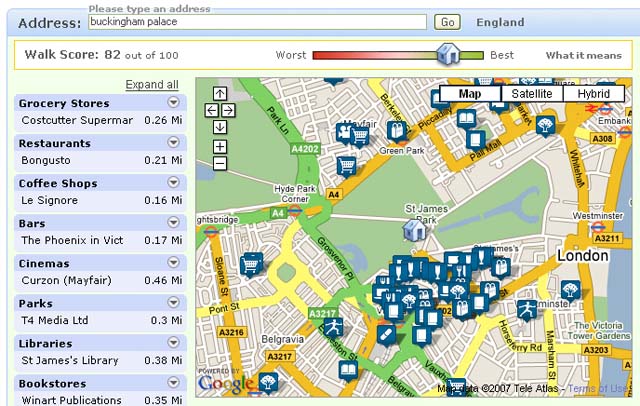This screenshot has width=640, height=406.
Task: Zoom in with the plus button
Action: coord(220,146)
